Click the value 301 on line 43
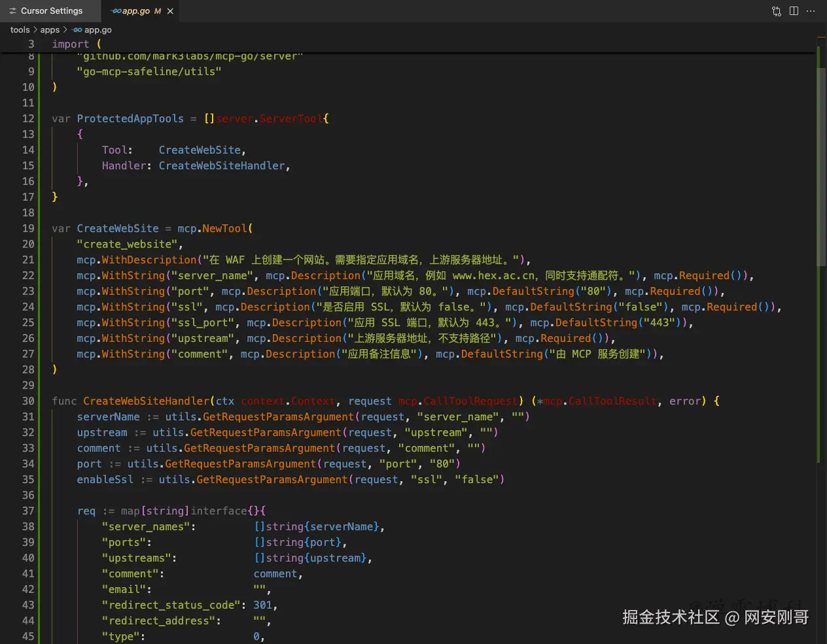The width and height of the screenshot is (827, 644). click(x=262, y=605)
